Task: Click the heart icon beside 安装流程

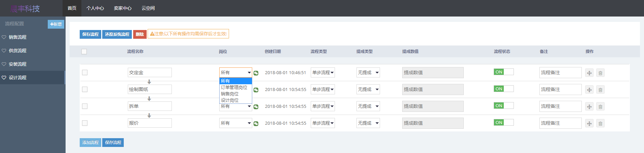Action: (x=4, y=64)
